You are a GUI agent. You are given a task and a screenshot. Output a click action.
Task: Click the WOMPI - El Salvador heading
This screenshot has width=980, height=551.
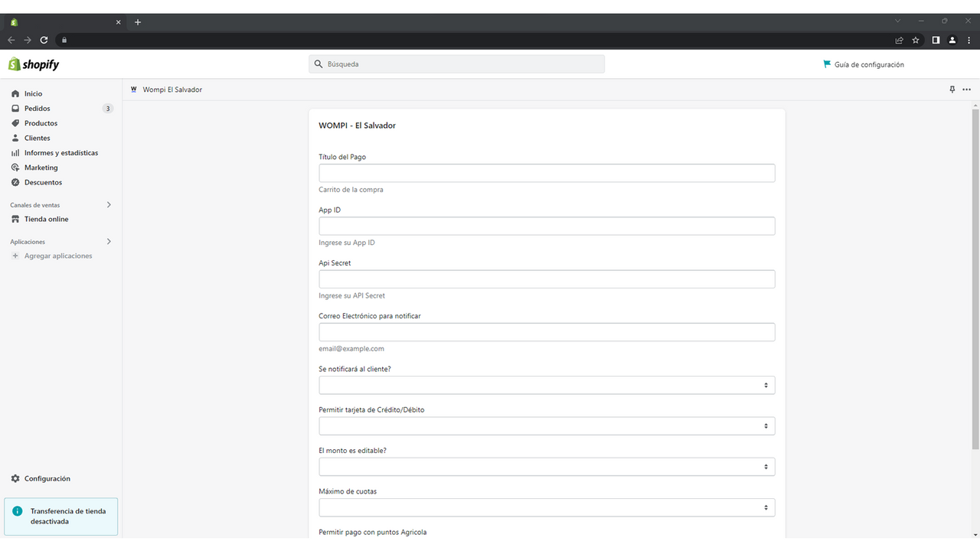358,126
